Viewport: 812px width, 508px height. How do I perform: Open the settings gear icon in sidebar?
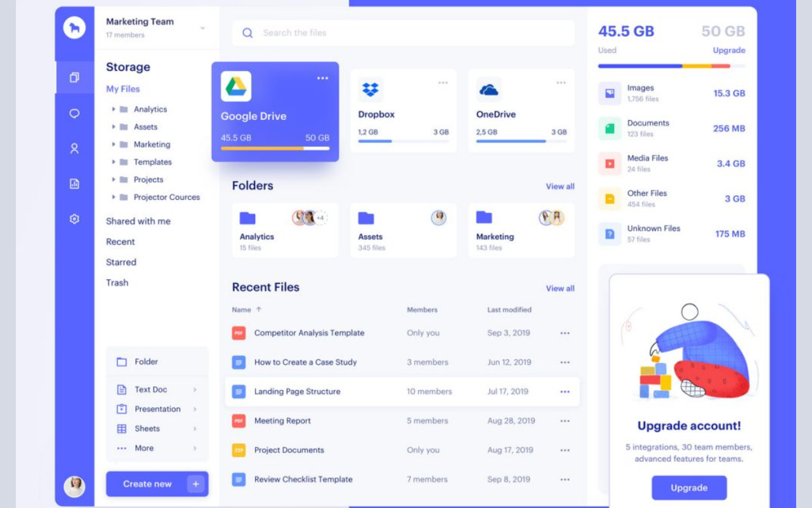[x=74, y=219]
